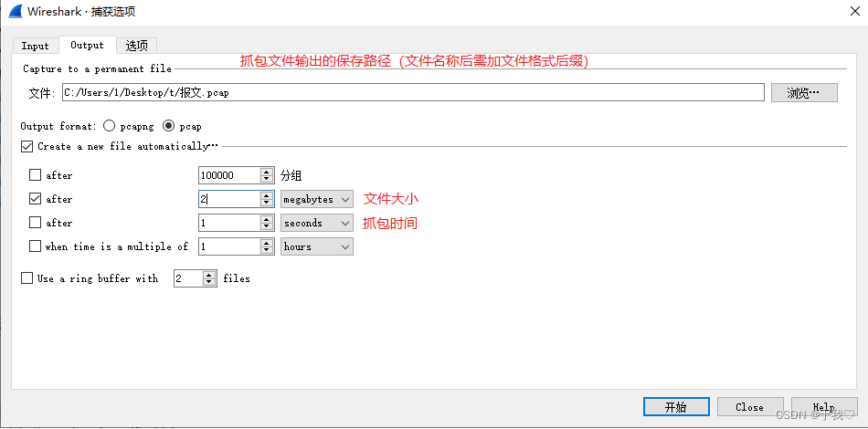Click the 100000 packets count field

tap(229, 175)
